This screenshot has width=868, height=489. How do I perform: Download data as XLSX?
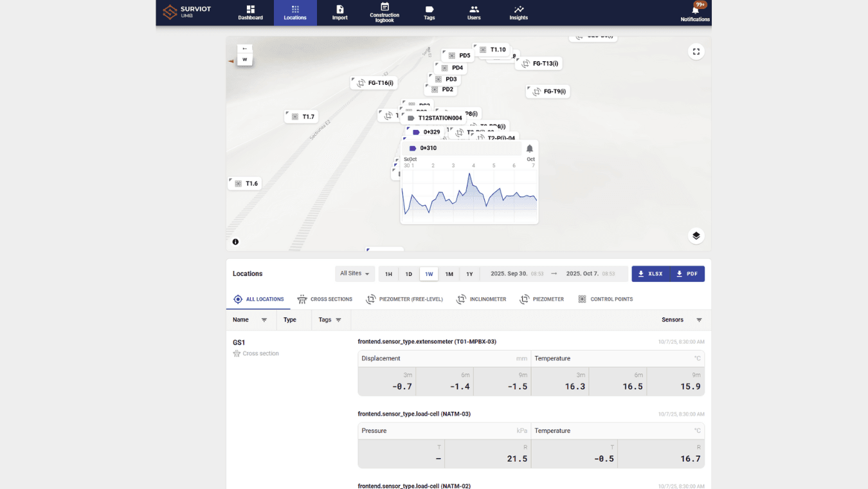(650, 274)
